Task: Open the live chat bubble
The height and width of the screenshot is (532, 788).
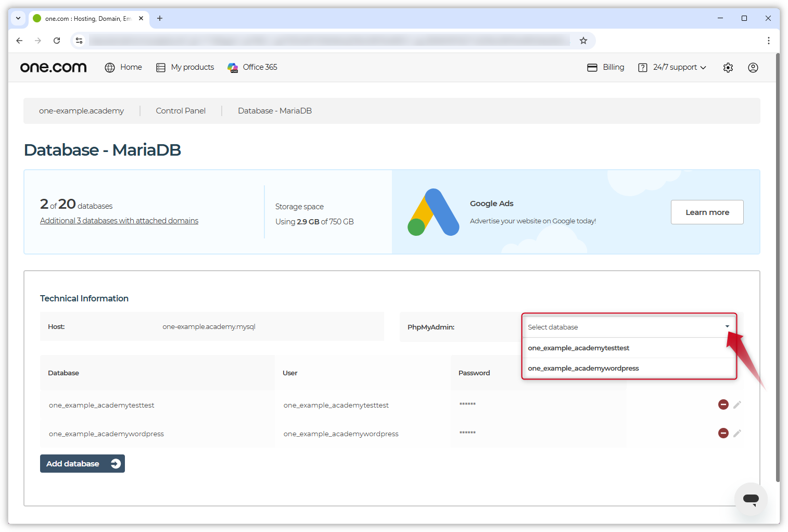Action: (751, 499)
